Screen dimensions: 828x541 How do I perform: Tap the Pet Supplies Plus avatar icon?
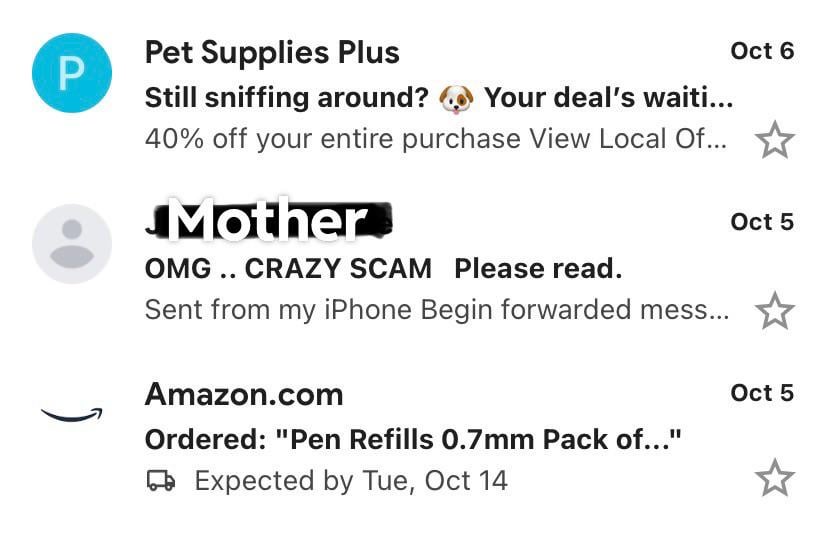72,73
